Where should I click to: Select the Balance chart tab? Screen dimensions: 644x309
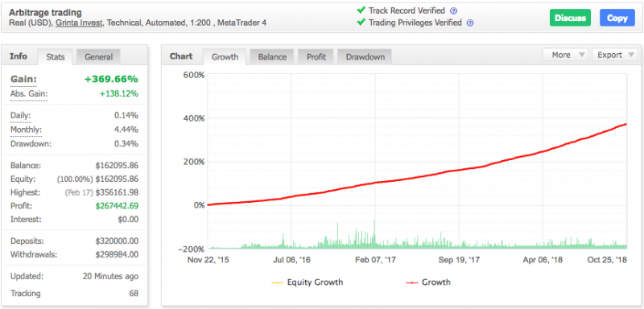click(x=272, y=57)
